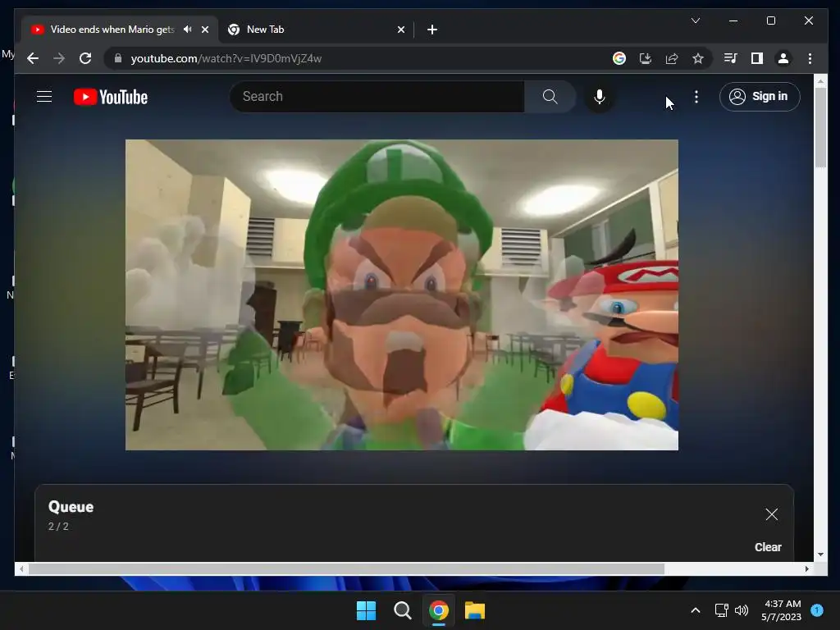This screenshot has width=840, height=630.
Task: Open notification badge in system tray
Action: click(817, 609)
